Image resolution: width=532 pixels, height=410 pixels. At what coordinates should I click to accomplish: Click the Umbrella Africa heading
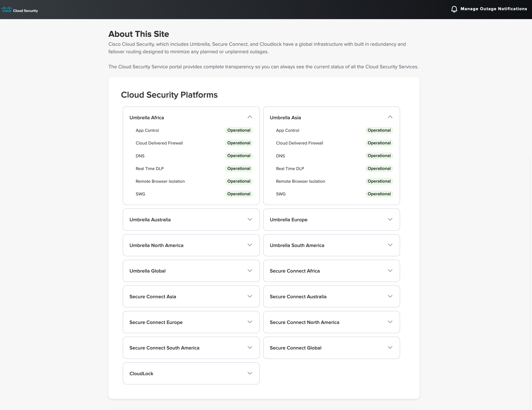point(147,118)
